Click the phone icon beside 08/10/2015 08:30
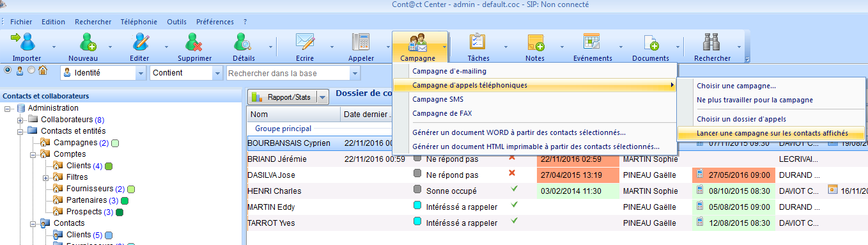This screenshot has width=868, height=245. point(700,191)
